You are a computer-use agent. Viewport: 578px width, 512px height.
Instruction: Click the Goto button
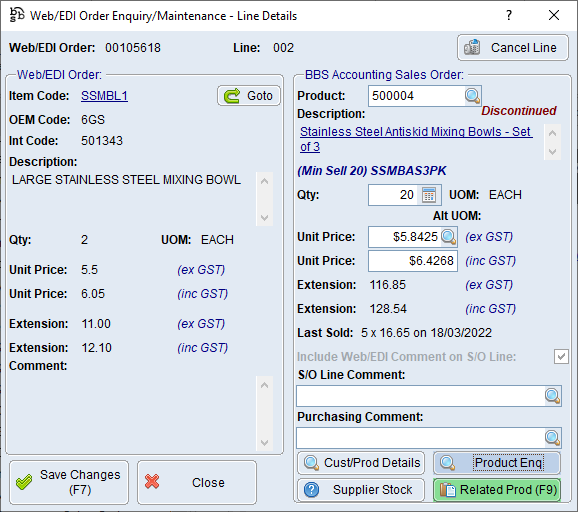249,96
